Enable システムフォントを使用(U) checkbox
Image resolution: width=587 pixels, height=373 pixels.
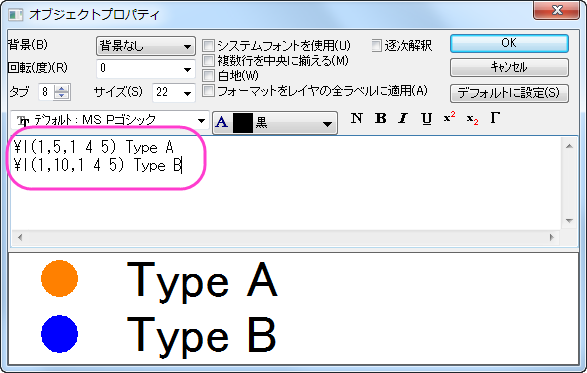[209, 46]
